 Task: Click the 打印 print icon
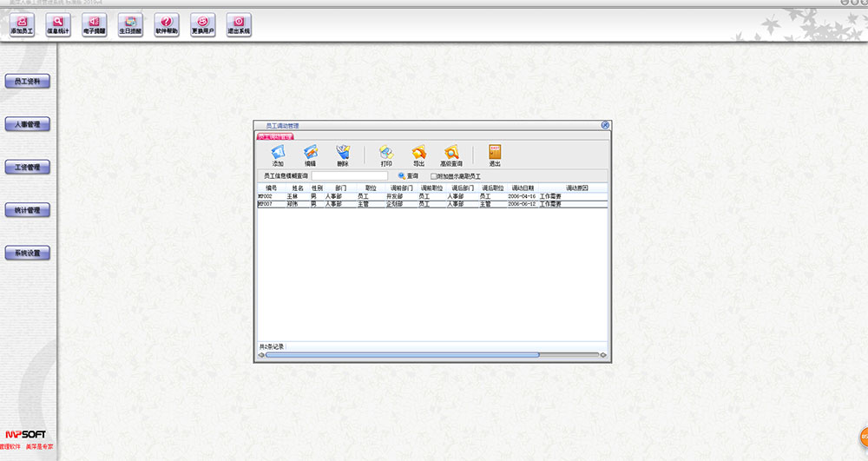point(386,155)
